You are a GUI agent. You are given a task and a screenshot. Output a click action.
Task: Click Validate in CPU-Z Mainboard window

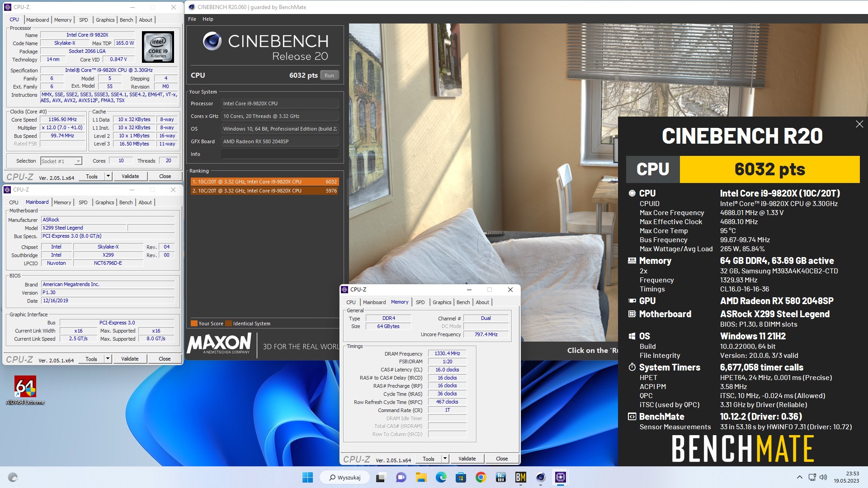pyautogui.click(x=130, y=359)
